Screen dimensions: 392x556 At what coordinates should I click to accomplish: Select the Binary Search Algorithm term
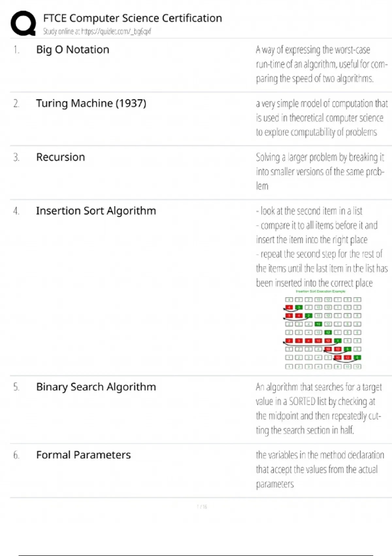click(96, 387)
